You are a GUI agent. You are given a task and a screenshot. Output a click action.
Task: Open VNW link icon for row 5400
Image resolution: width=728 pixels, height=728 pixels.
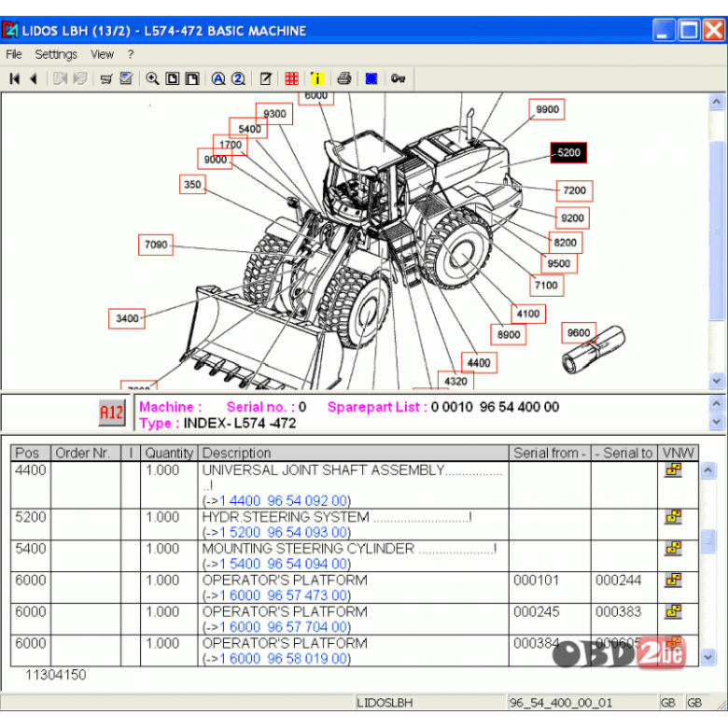[673, 548]
